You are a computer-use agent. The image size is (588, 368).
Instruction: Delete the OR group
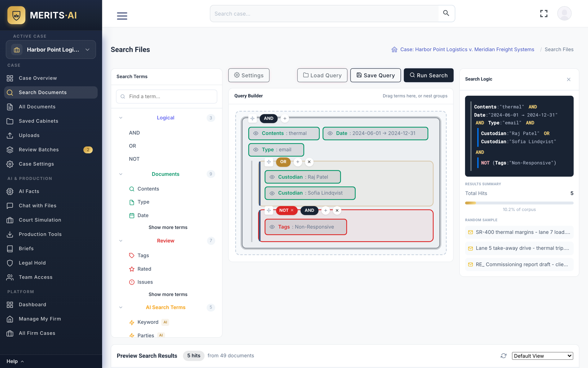point(309,162)
